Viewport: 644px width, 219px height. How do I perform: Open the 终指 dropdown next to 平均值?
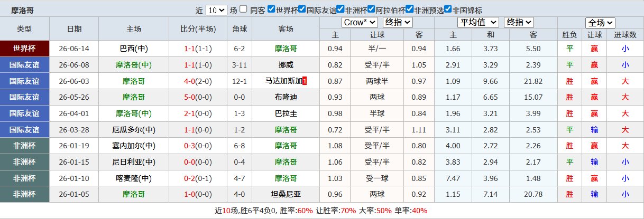pyautogui.click(x=519, y=22)
